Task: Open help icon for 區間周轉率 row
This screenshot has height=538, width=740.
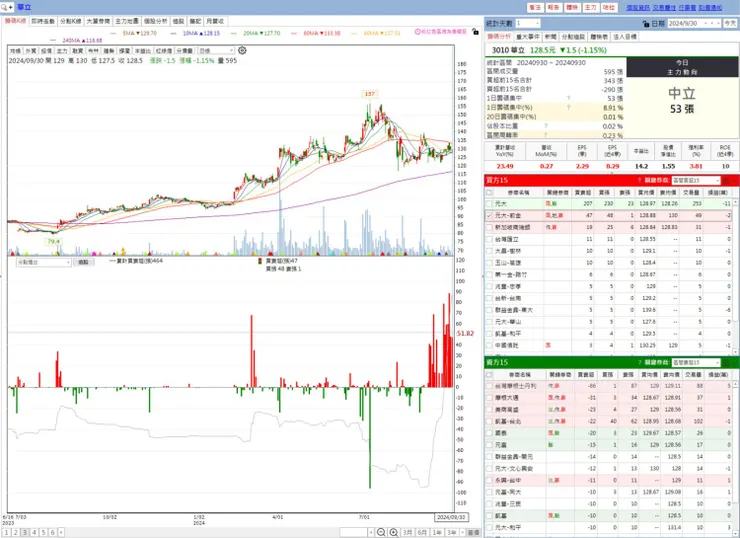Action: [546, 135]
